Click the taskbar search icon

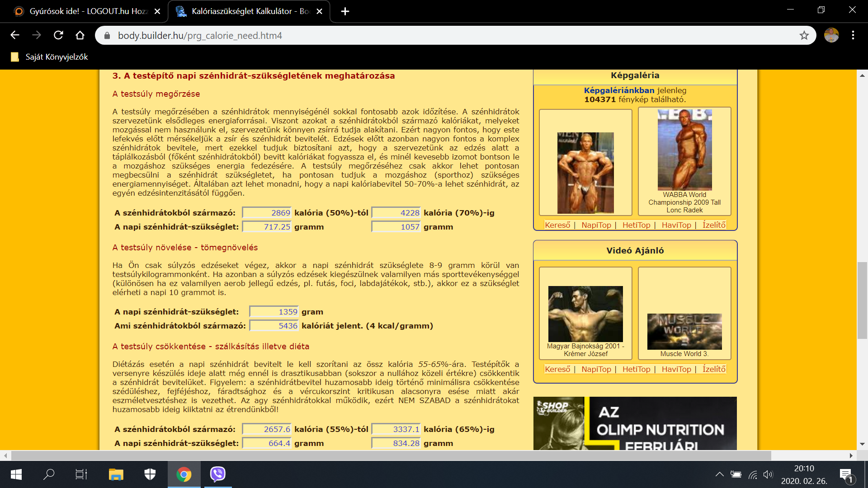pyautogui.click(x=48, y=474)
